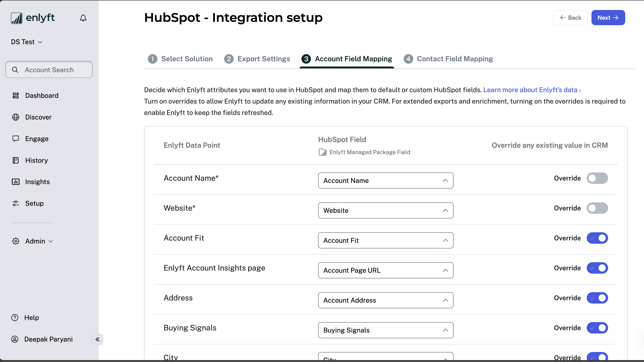Open the Account Page URL dropdown
644x362 pixels.
385,270
